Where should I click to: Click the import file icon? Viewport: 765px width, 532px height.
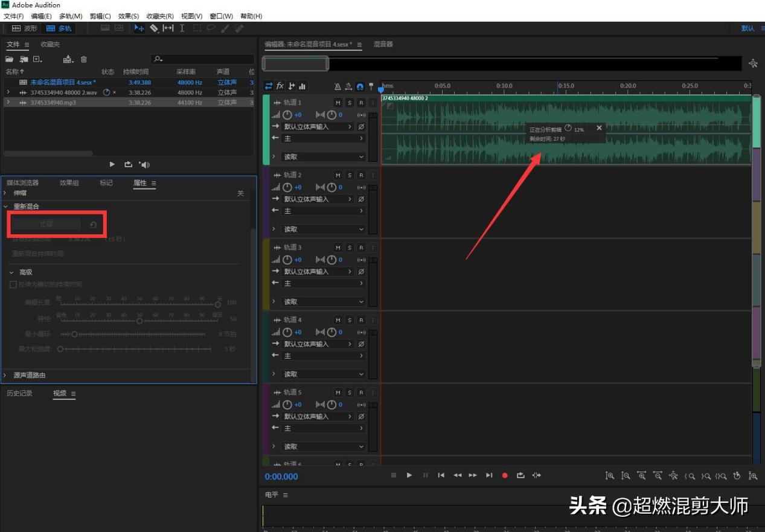[24, 59]
